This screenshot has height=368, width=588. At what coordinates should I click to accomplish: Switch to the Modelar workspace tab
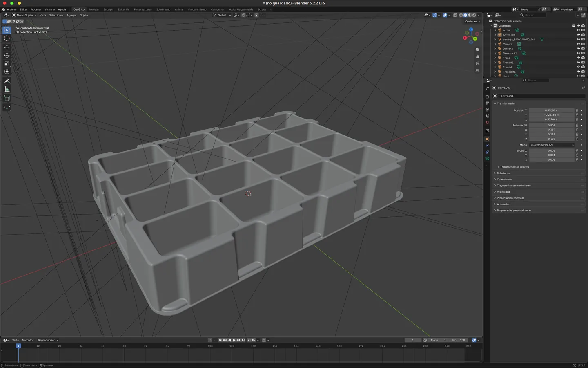(94, 9)
